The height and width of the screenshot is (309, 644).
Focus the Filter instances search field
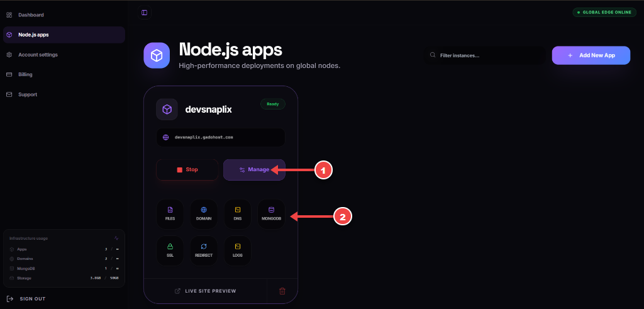pyautogui.click(x=485, y=55)
